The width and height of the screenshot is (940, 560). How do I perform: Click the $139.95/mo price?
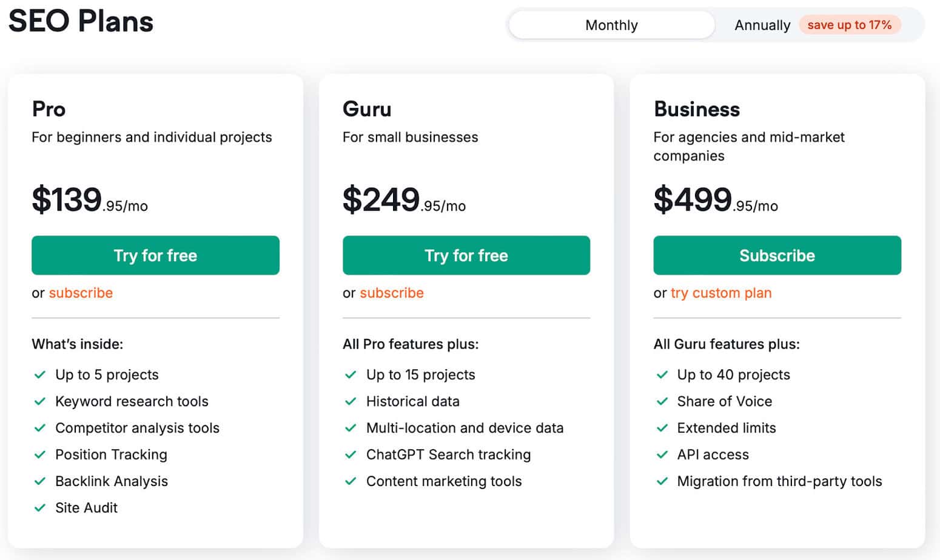click(x=90, y=199)
